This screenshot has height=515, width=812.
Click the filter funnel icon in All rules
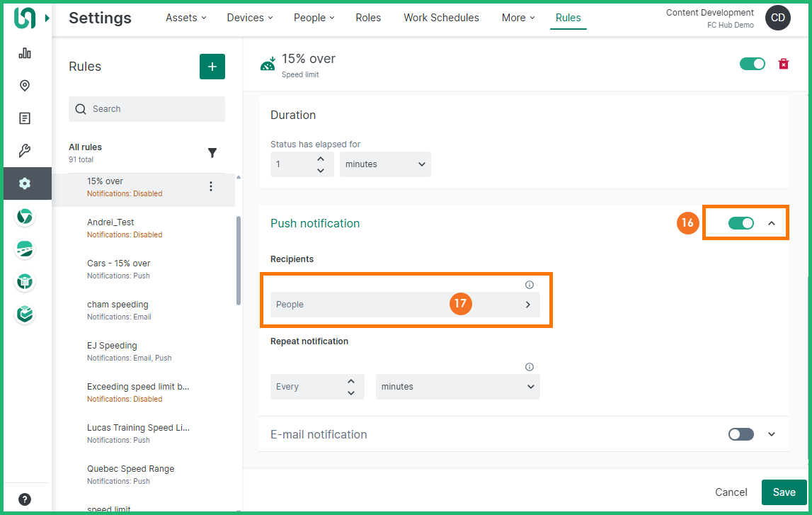pos(212,152)
